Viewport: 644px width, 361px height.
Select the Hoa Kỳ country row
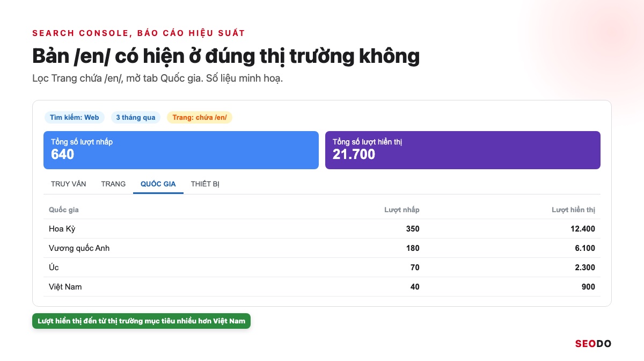322,229
